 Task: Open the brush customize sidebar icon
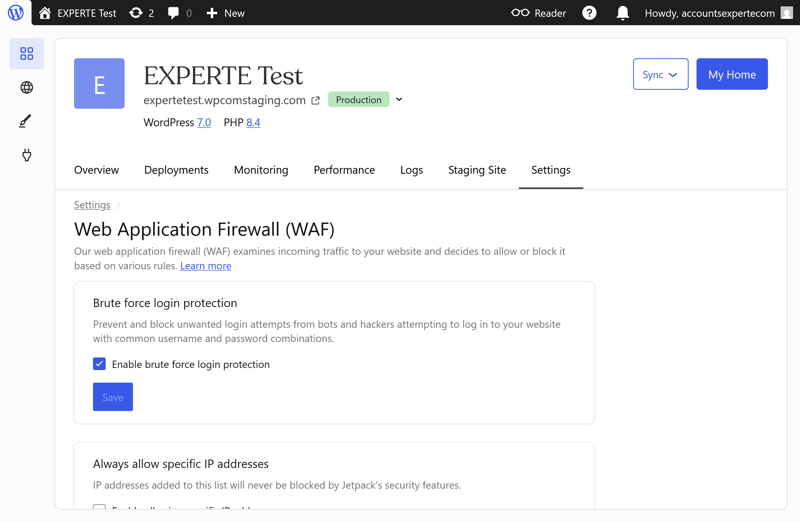pyautogui.click(x=26, y=121)
